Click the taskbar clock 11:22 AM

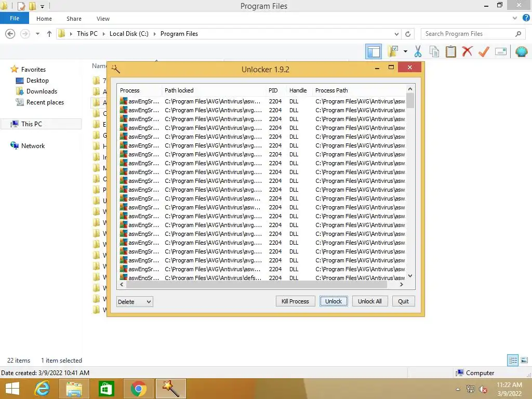point(509,389)
